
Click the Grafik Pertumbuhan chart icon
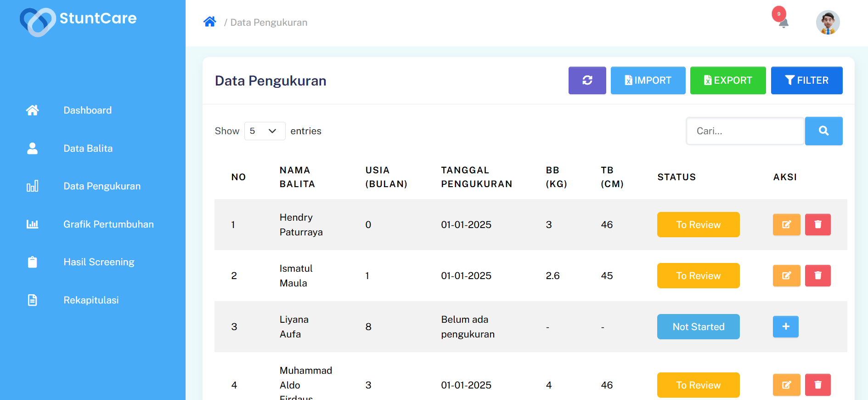click(32, 224)
